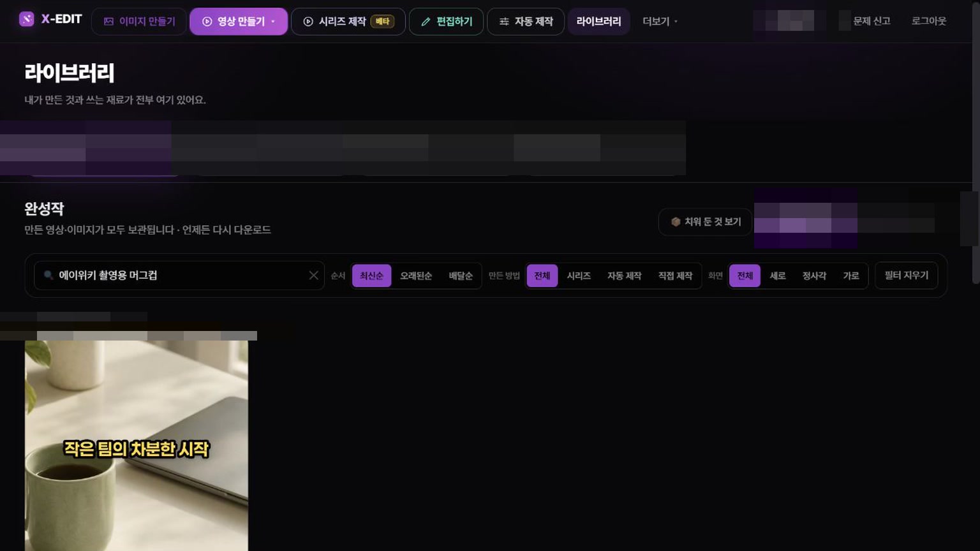This screenshot has height=551, width=980.
Task: Expand the 더보기 menu
Action: coord(660,22)
